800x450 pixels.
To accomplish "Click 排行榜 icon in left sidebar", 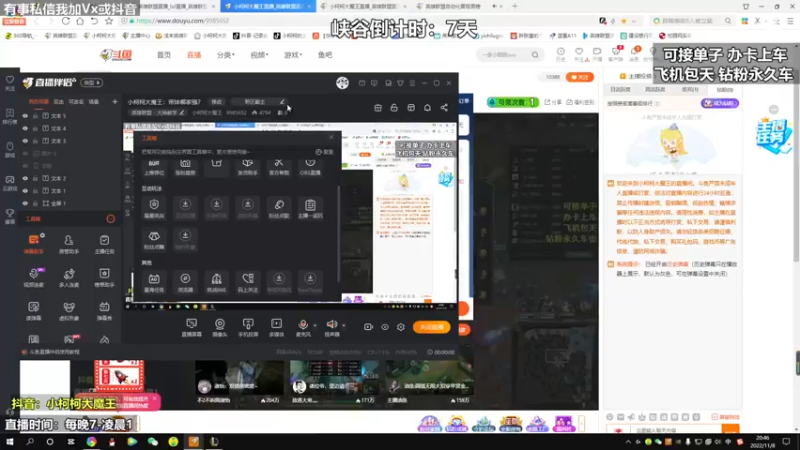I will click(10, 116).
